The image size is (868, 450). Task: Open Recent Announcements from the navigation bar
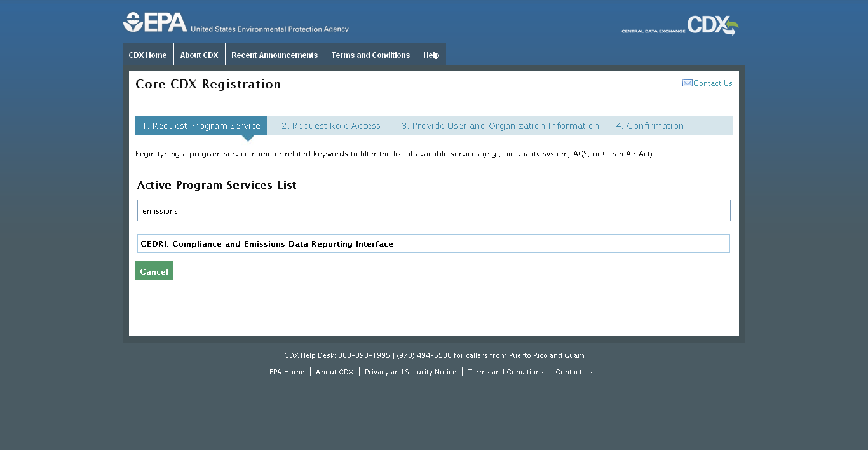[275, 55]
